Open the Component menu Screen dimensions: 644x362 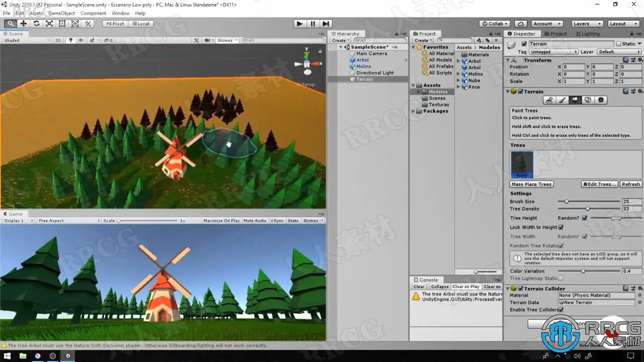pyautogui.click(x=93, y=13)
